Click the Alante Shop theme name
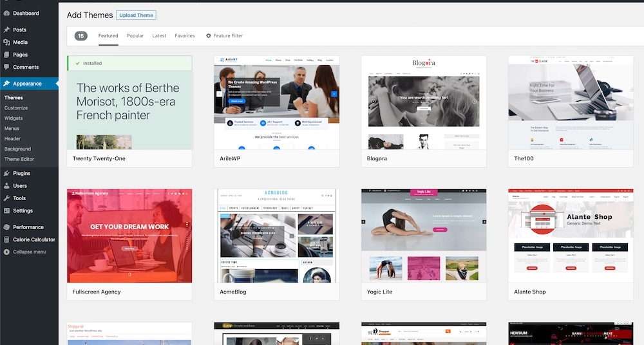Screen dimensions: 644x345 tap(530, 292)
